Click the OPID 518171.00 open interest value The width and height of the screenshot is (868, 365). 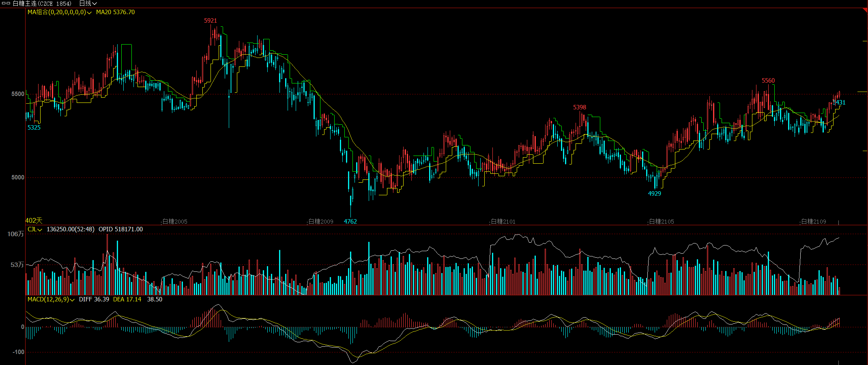pyautogui.click(x=121, y=229)
